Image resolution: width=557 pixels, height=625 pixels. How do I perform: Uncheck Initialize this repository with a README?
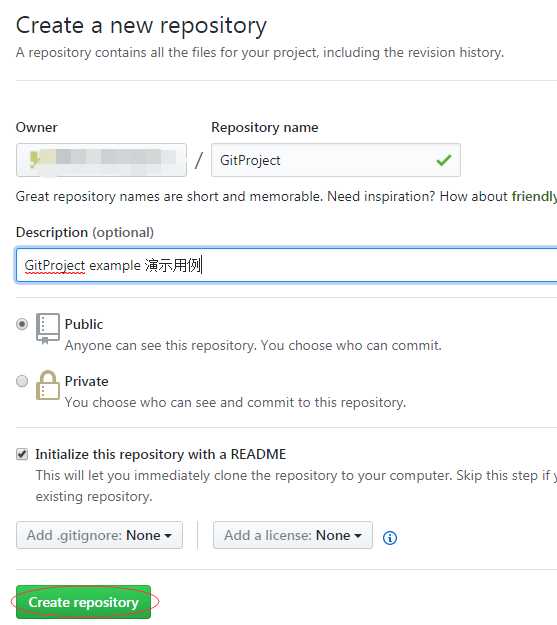click(x=22, y=454)
